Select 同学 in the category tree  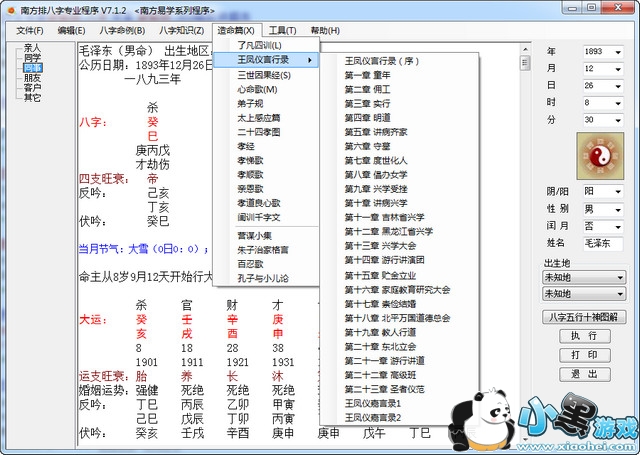pyautogui.click(x=32, y=58)
